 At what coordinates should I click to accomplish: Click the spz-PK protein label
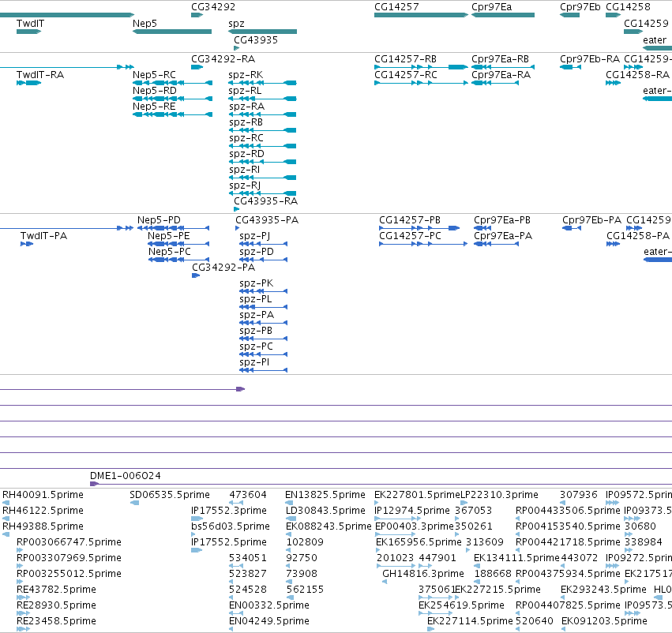(256, 283)
